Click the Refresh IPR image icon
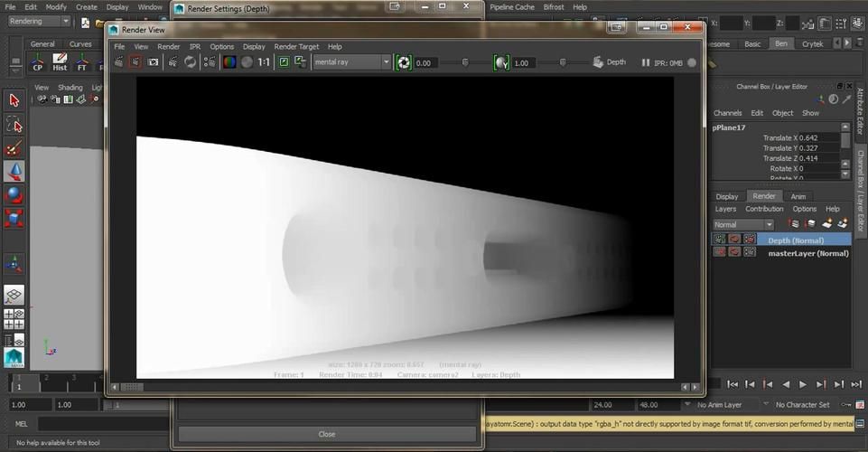 [x=191, y=62]
